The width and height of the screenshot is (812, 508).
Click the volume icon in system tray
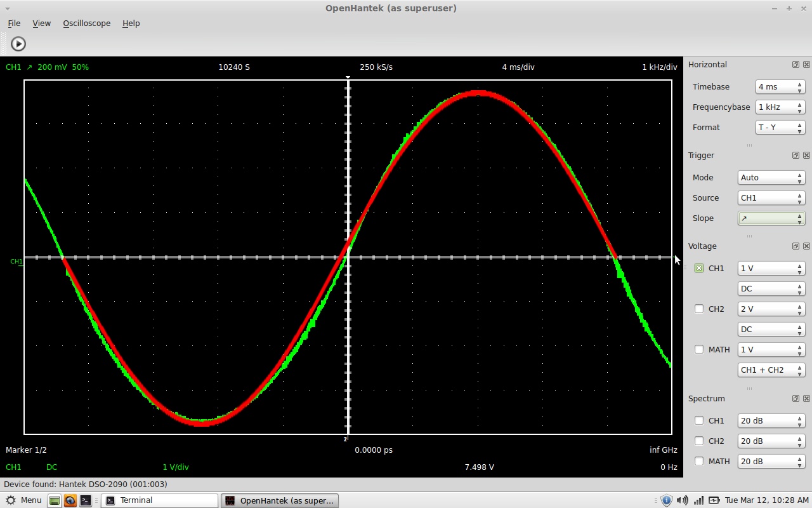pyautogui.click(x=682, y=500)
